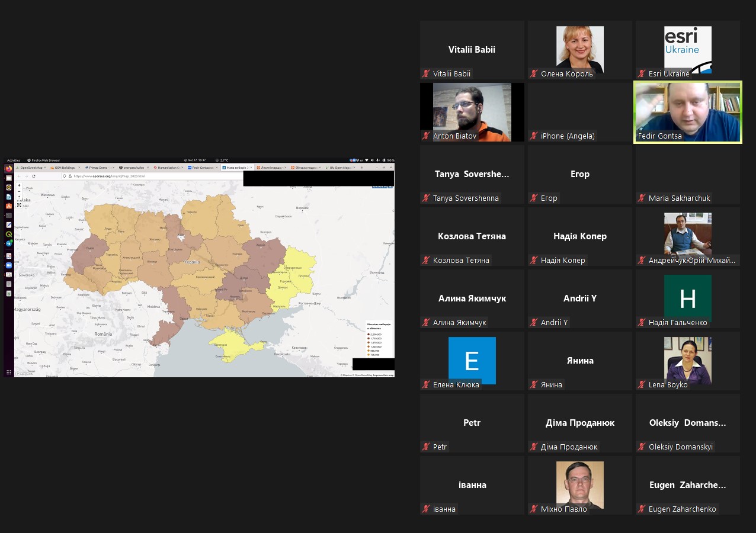Image resolution: width=756 pixels, height=533 pixels.
Task: Click the map zoom in plus button
Action: coord(19,185)
